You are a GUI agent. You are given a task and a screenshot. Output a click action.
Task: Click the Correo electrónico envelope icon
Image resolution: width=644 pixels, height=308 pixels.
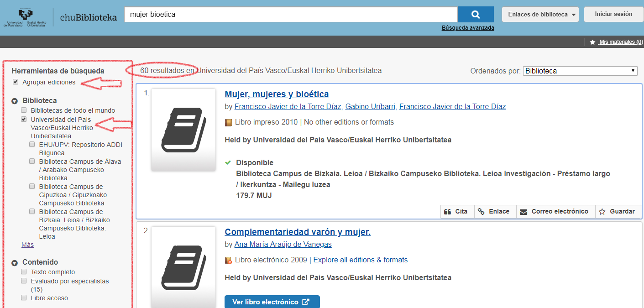click(524, 212)
